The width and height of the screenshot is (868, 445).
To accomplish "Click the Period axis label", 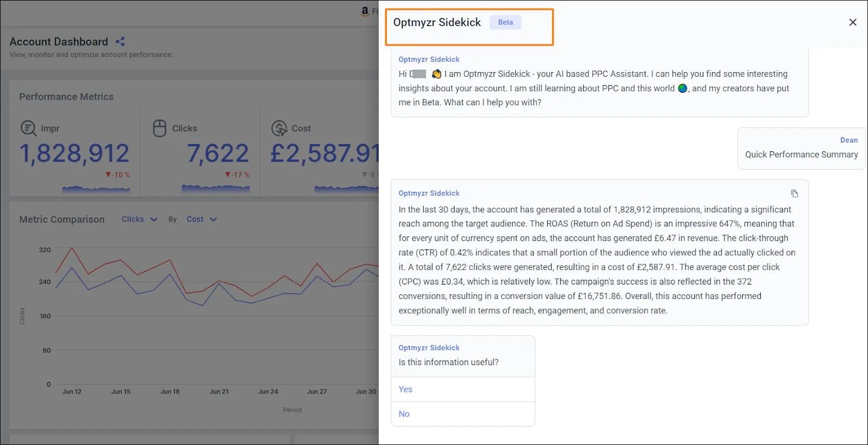I will coord(293,410).
